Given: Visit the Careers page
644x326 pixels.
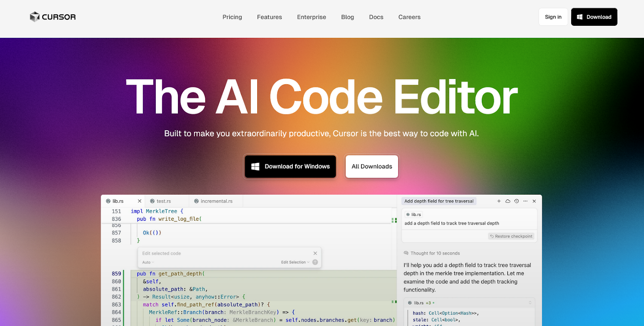Looking at the screenshot, I should tap(409, 17).
